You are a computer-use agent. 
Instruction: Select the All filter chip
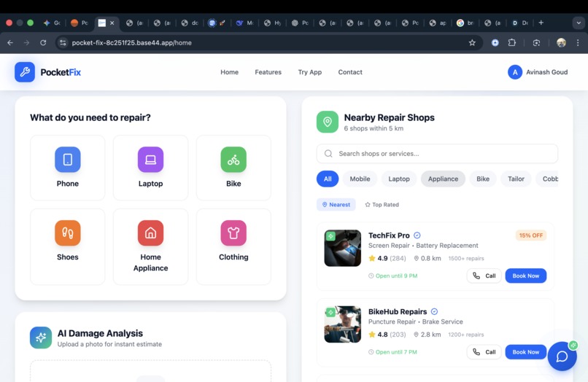click(328, 179)
